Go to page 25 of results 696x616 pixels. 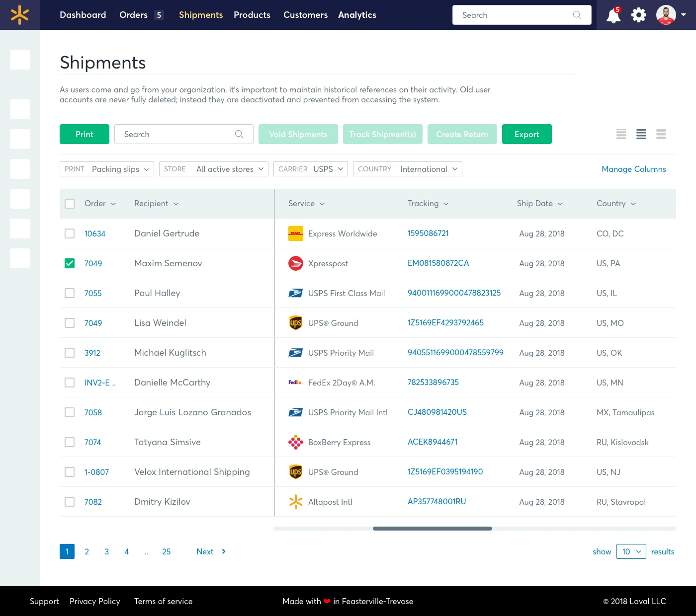click(167, 551)
